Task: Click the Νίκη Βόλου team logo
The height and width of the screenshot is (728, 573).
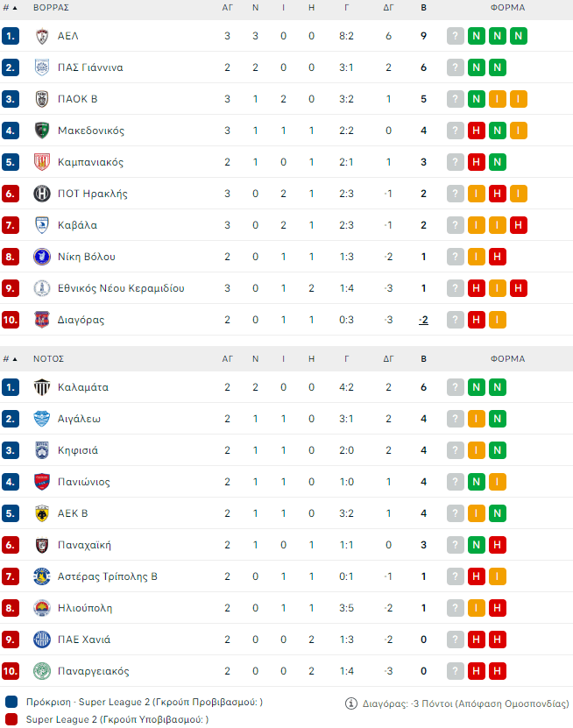Action: point(42,257)
